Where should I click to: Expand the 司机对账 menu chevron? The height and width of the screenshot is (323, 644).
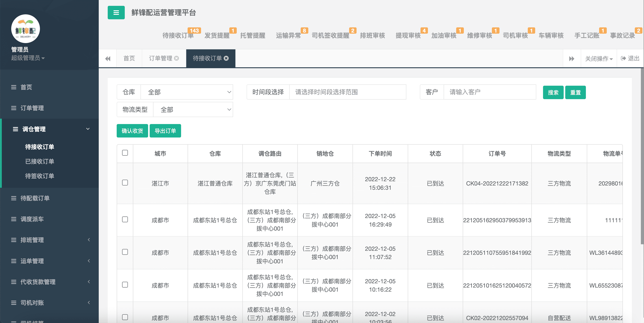(89, 303)
